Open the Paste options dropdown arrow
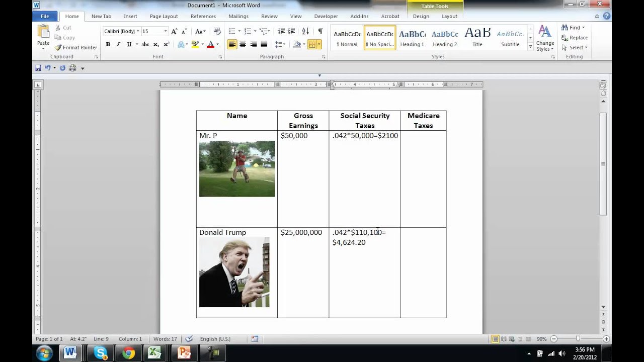The image size is (644, 362). tap(43, 48)
